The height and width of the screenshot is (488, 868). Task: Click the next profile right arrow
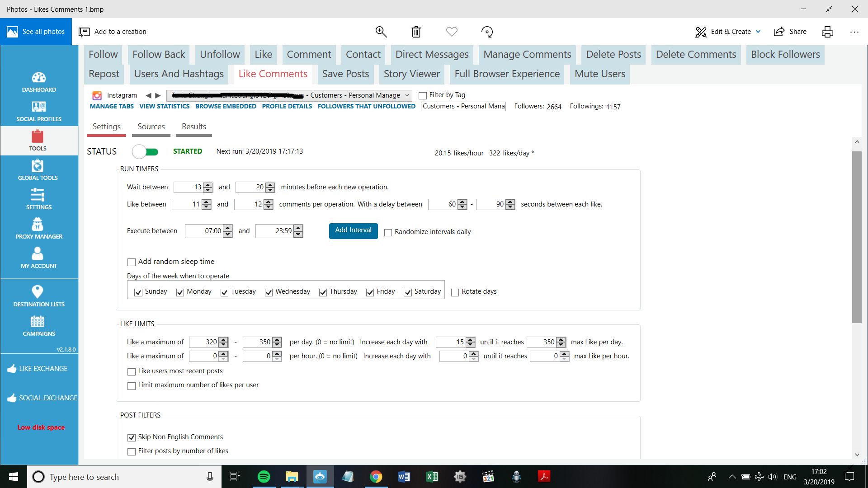(x=158, y=96)
